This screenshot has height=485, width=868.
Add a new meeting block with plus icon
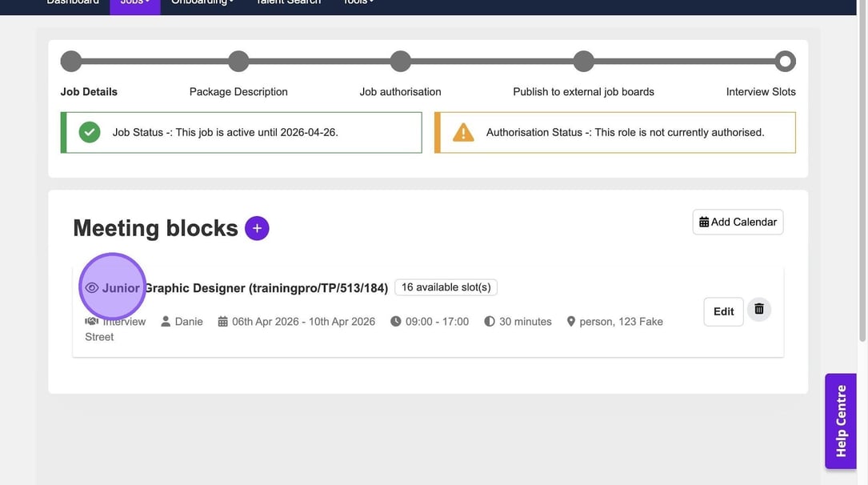257,228
